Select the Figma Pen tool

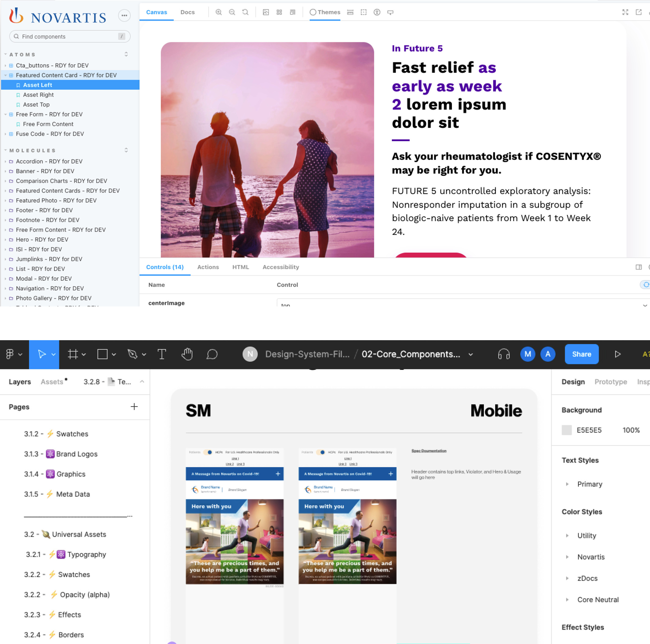133,354
